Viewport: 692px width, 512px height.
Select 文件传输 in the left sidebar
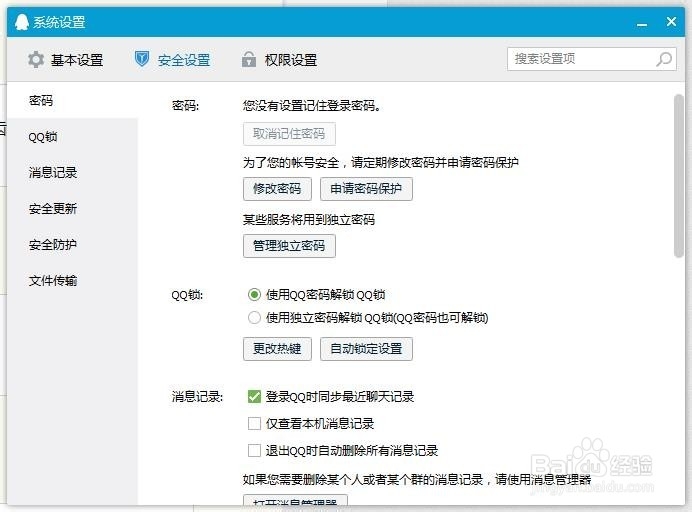pos(72,280)
